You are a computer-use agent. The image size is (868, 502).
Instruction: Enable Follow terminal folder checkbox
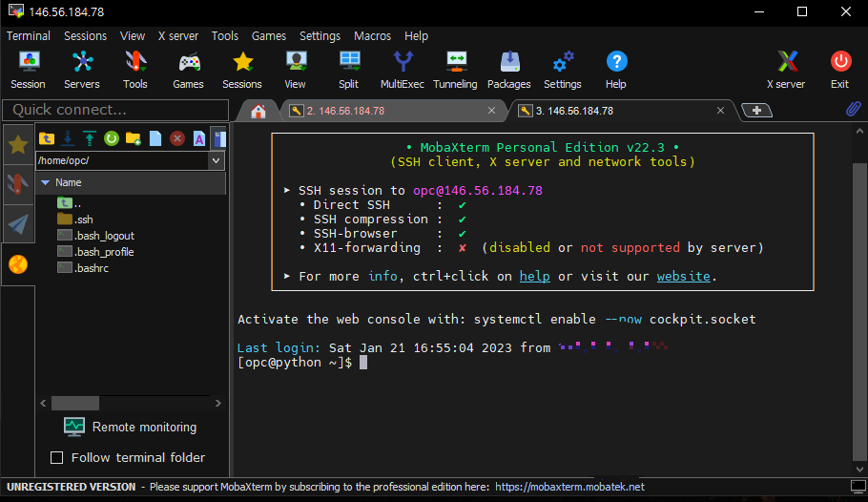56,458
